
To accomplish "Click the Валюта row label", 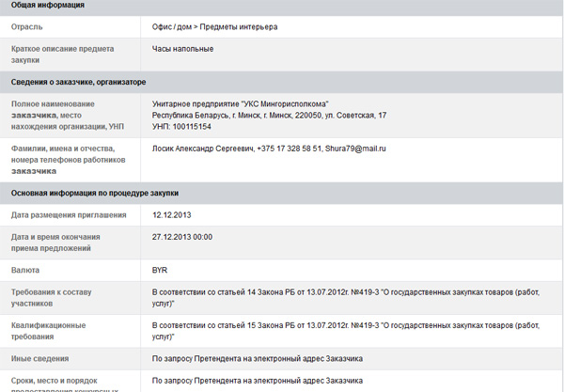I will coord(25,270).
